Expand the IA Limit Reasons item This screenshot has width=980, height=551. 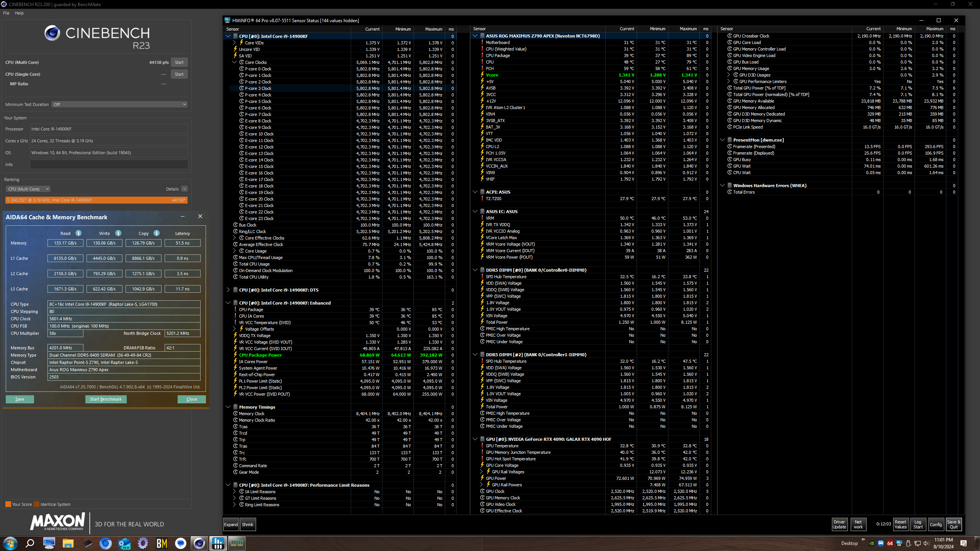click(x=234, y=491)
